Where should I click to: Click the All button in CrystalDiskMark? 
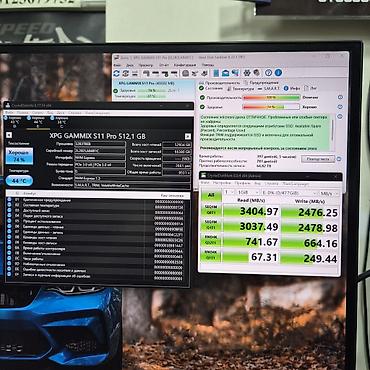211,195
